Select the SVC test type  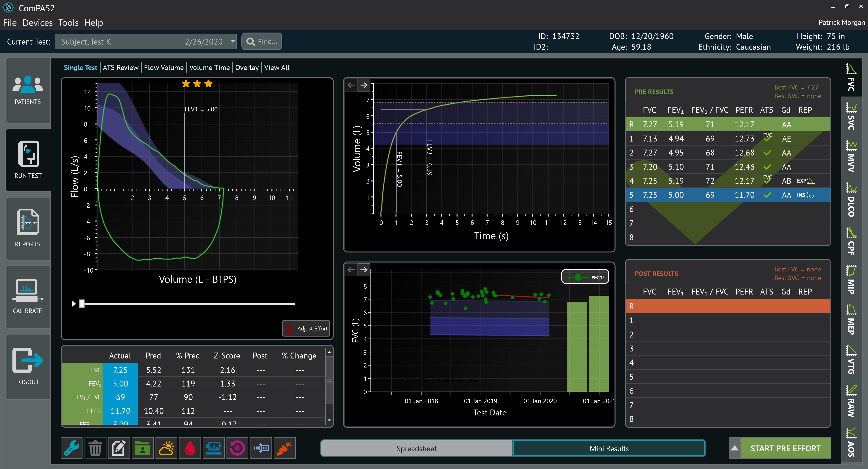pyautogui.click(x=851, y=116)
